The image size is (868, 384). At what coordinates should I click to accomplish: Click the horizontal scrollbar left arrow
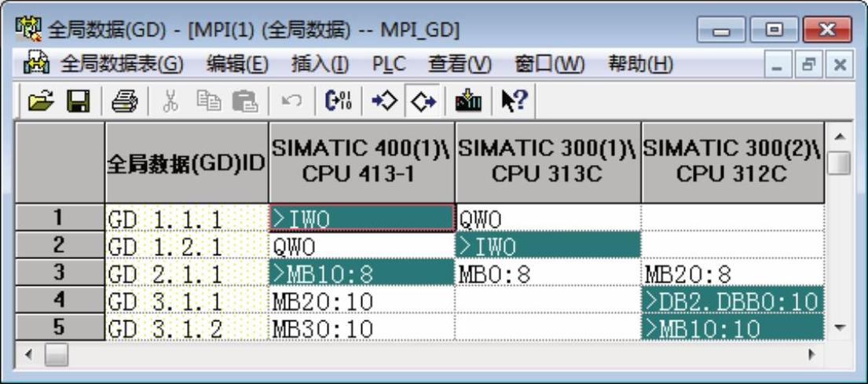[28, 353]
